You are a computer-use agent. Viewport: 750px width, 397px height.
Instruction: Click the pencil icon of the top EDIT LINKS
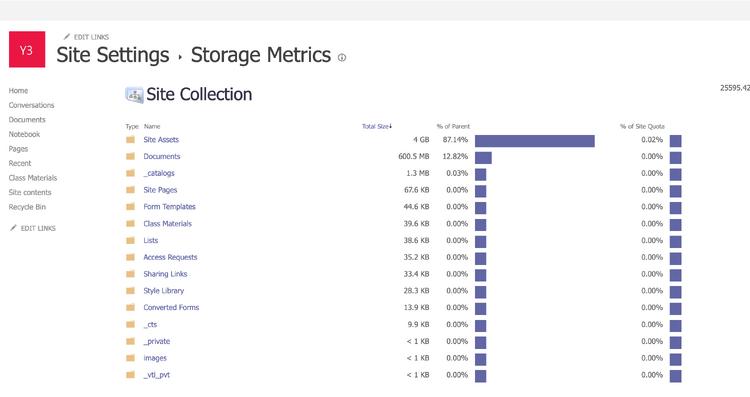(x=66, y=37)
